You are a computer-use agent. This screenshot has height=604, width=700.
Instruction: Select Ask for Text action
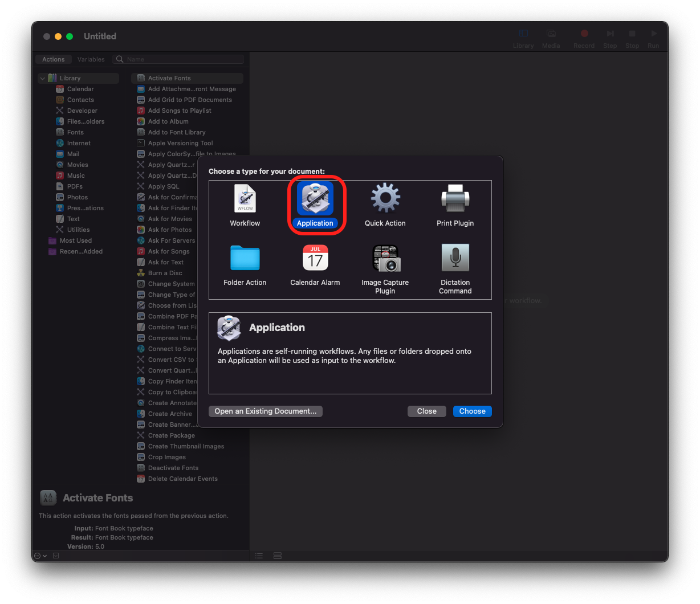[x=164, y=262]
